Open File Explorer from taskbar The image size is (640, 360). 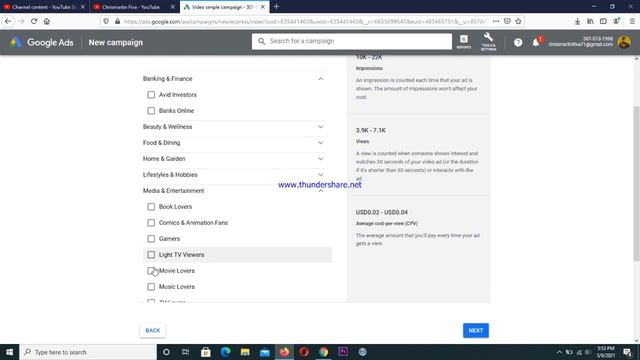[x=245, y=352]
